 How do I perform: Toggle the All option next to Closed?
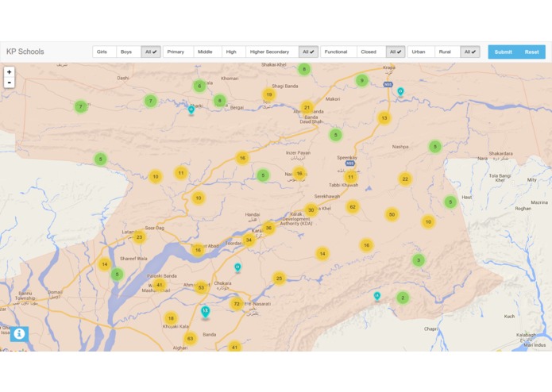(x=396, y=52)
